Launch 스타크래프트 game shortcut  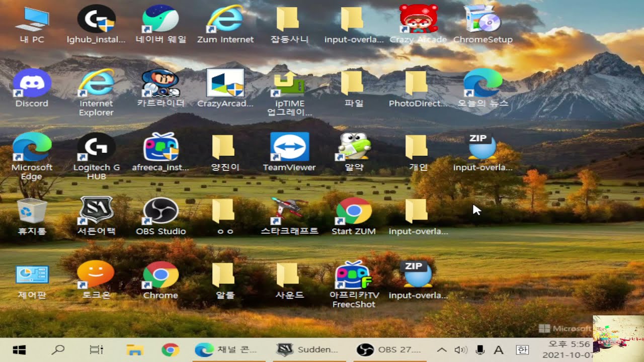(x=289, y=217)
